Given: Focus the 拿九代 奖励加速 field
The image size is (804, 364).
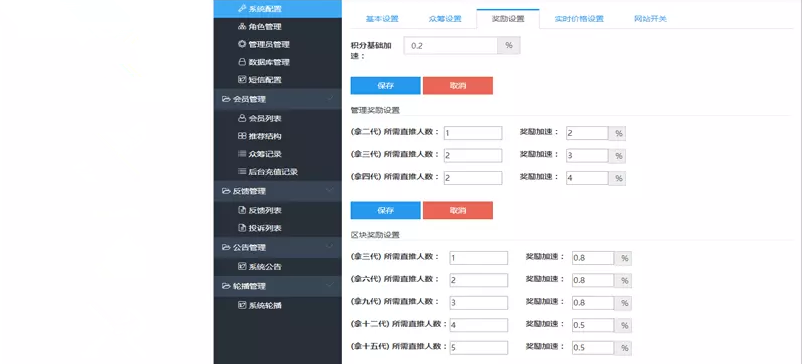Looking at the screenshot, I should click(593, 302).
